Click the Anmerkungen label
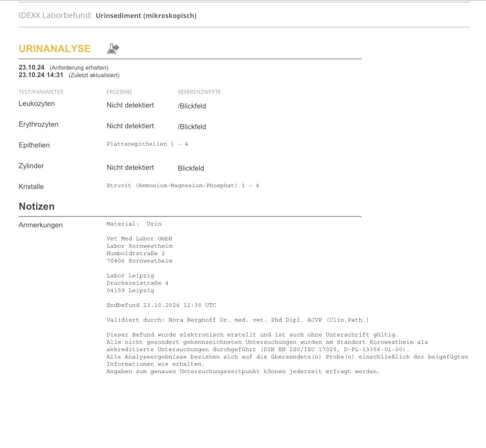 coord(41,225)
